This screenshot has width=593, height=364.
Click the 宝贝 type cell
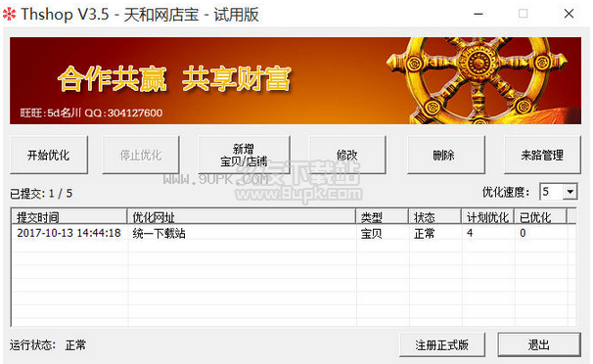(372, 233)
